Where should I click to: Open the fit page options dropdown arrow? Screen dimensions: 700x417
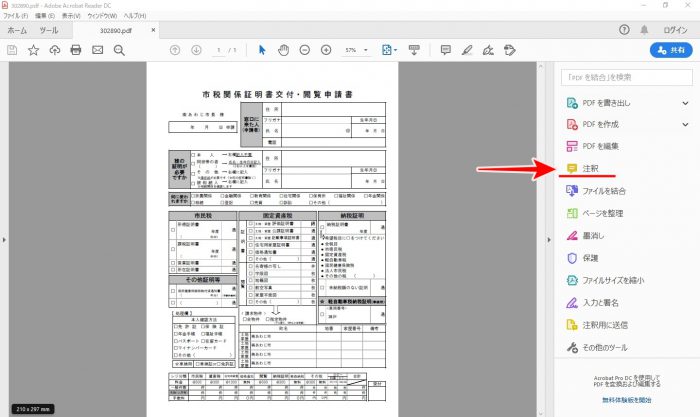395,50
